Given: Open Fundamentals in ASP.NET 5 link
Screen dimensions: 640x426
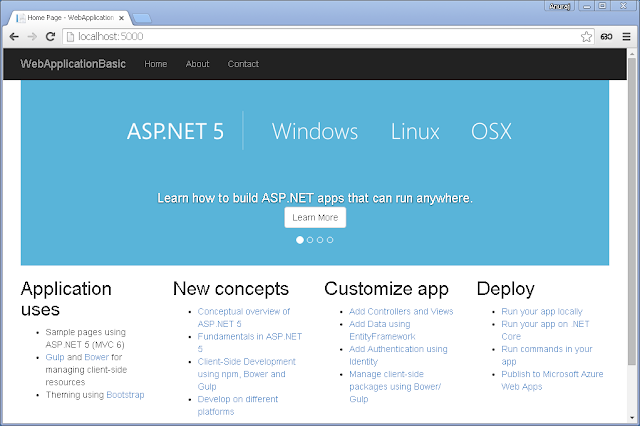Looking at the screenshot, I should [x=250, y=342].
